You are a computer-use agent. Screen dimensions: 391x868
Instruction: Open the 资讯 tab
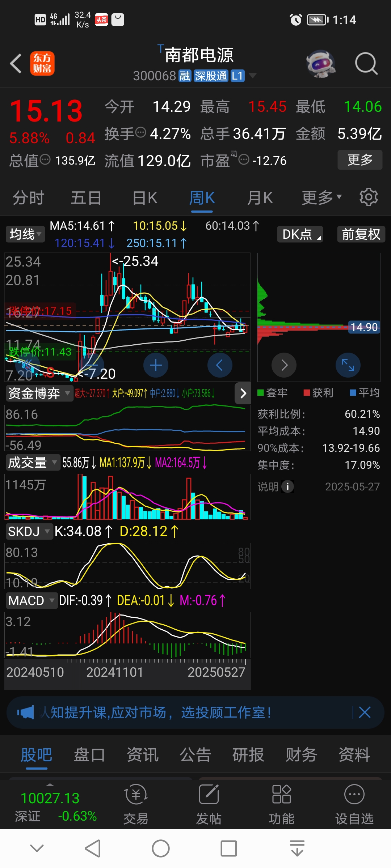(x=142, y=755)
